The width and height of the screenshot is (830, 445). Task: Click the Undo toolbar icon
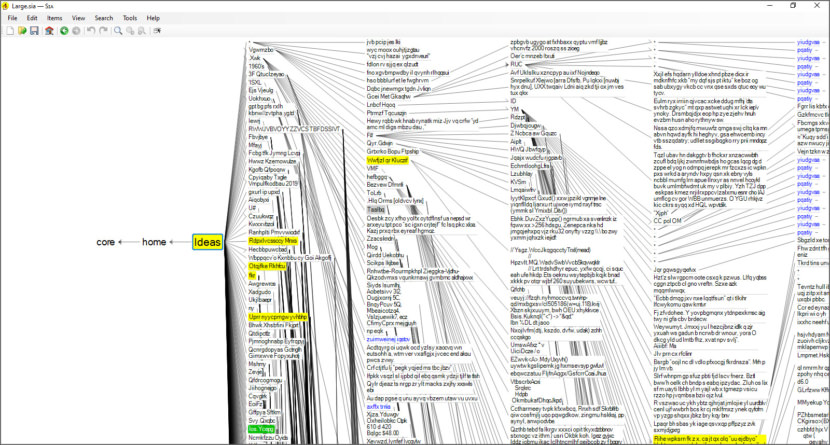[x=91, y=31]
